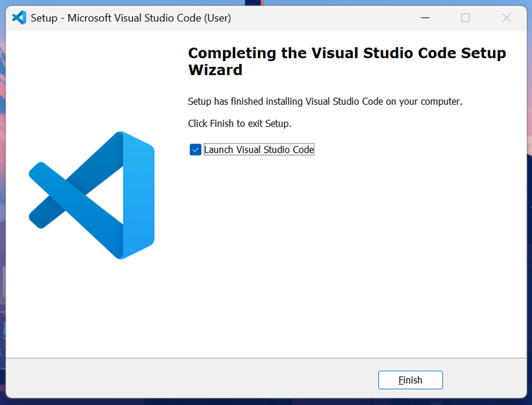Click the desktop strip below the Setup window
The width and height of the screenshot is (532, 405).
click(x=266, y=402)
